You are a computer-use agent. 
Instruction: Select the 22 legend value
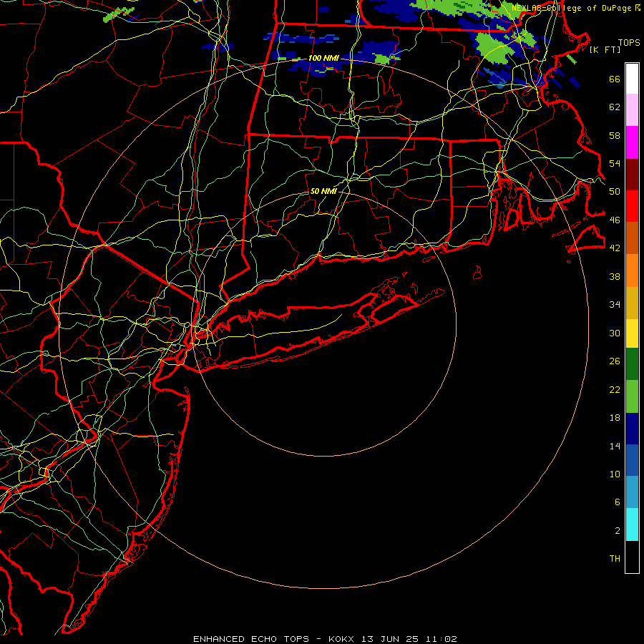click(615, 389)
